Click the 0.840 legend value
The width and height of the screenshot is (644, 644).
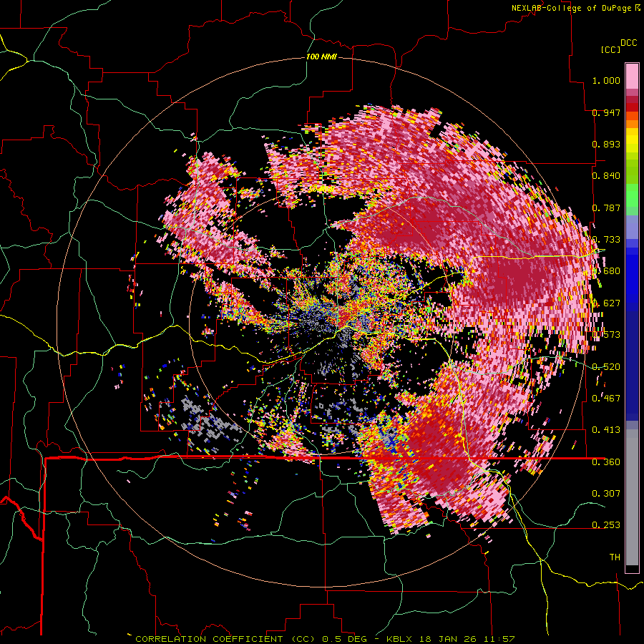pyautogui.click(x=606, y=176)
